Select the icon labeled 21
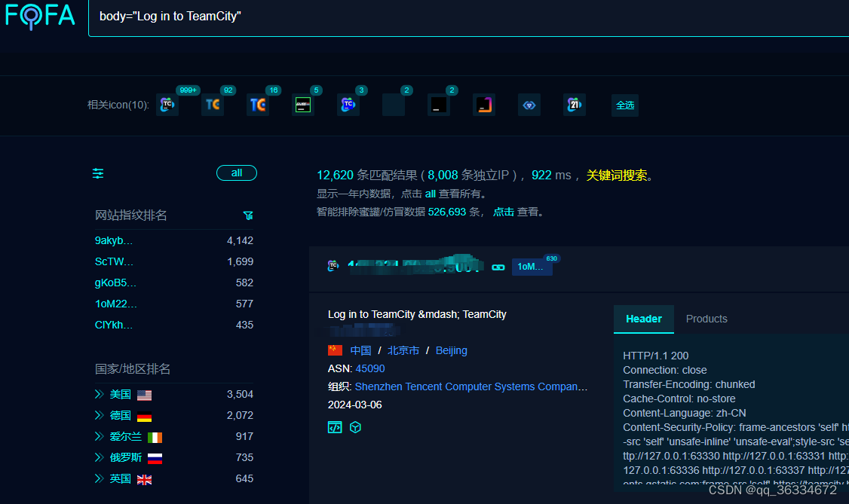849x504 pixels. tap(575, 105)
